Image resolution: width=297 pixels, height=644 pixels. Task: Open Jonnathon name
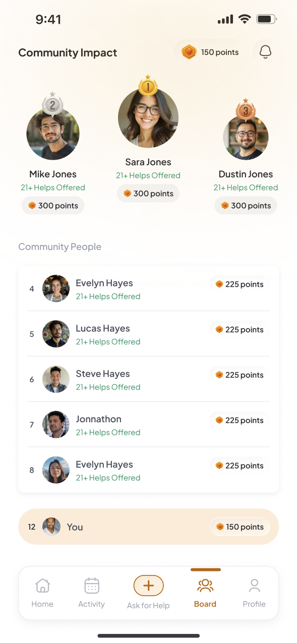pos(99,419)
